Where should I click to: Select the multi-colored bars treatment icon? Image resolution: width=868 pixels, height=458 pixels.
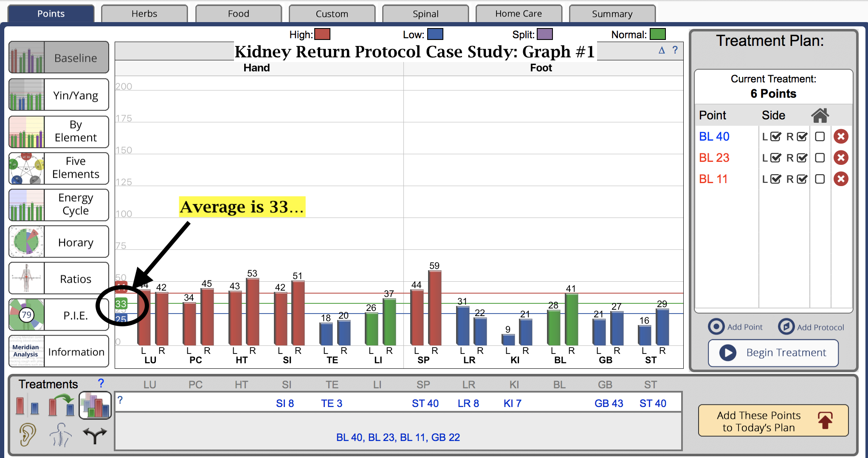coord(95,405)
